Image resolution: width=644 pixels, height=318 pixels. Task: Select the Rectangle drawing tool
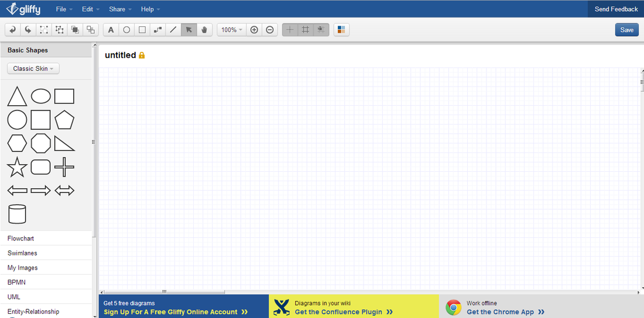142,30
